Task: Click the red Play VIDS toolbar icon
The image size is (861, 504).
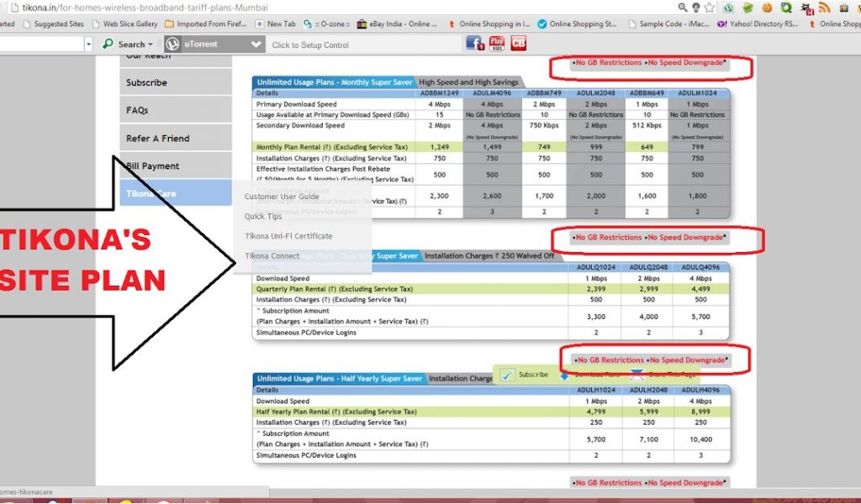Action: pyautogui.click(x=497, y=44)
